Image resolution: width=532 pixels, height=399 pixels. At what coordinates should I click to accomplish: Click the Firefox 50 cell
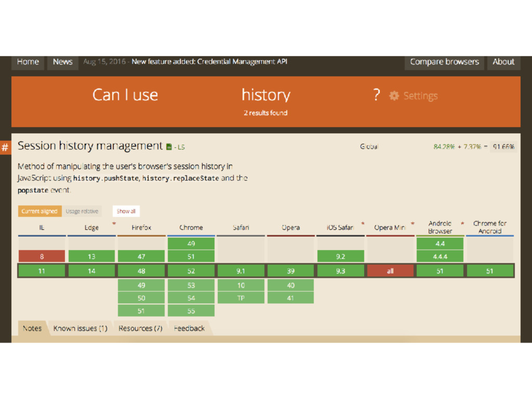pos(141,298)
